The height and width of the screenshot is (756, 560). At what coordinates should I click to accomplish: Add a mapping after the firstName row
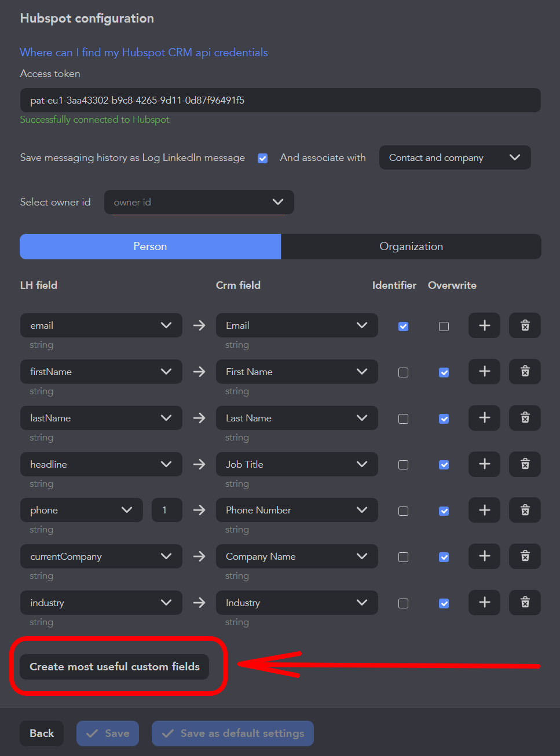[484, 372]
